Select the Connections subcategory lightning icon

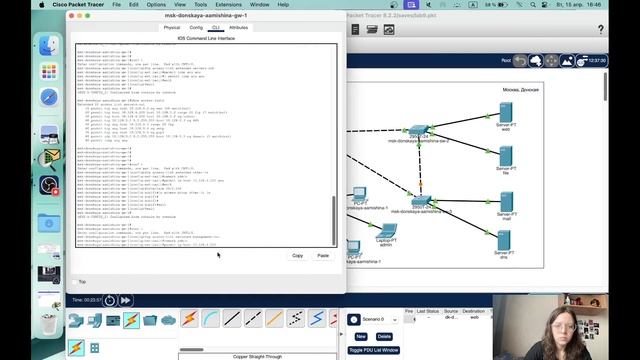point(76,348)
